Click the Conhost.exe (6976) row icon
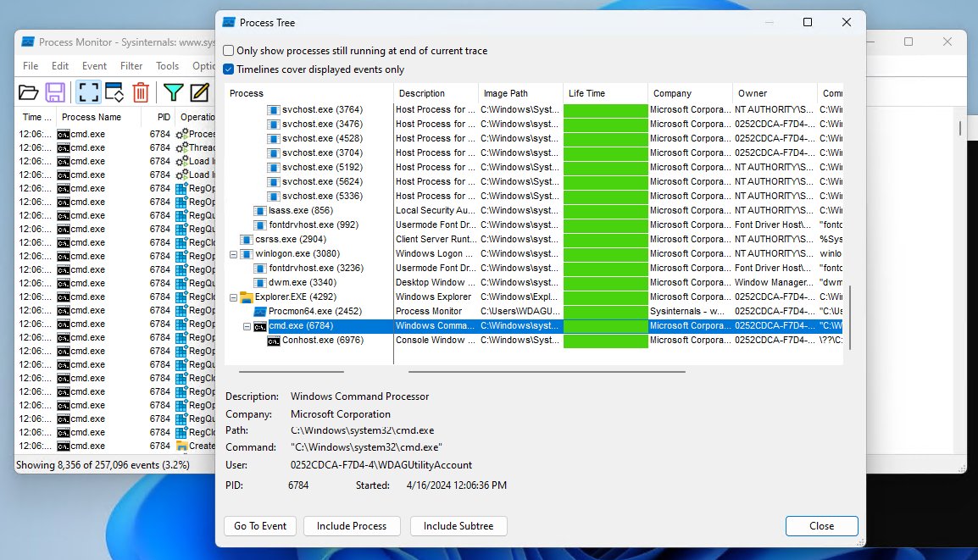 pos(273,341)
